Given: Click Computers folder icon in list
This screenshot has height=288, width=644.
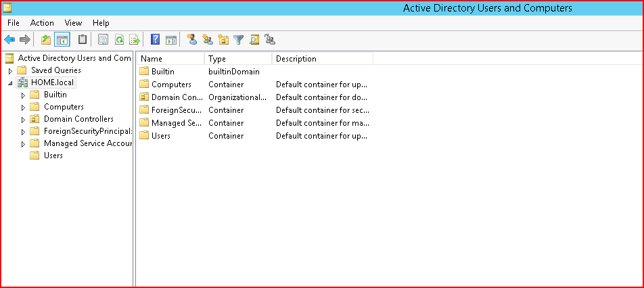Looking at the screenshot, I should point(143,84).
